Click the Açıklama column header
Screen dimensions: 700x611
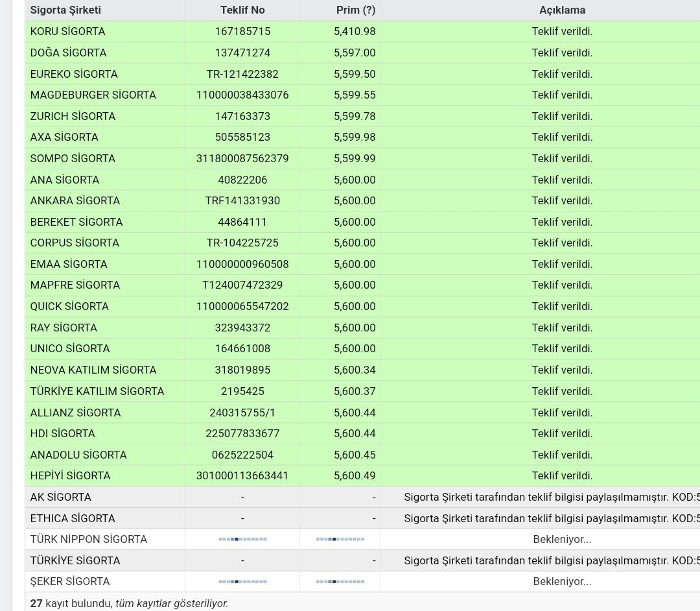click(x=562, y=10)
